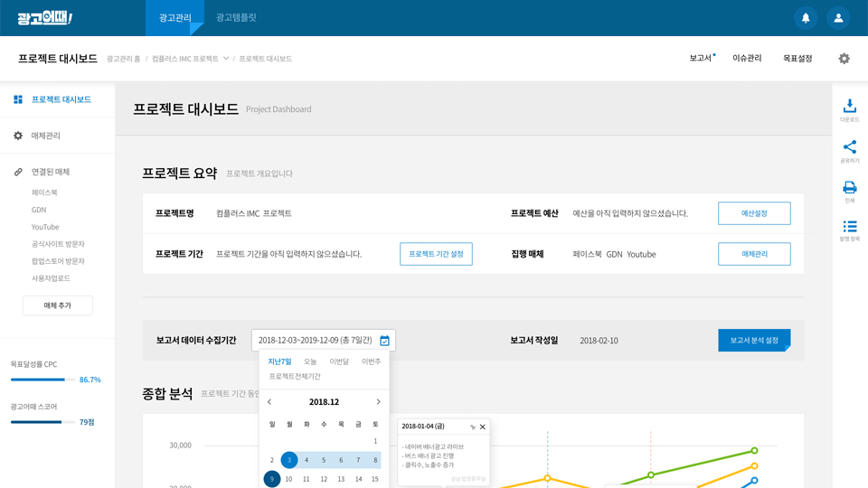Switch to the 광고관리 tab
868x488 pixels.
pos(175,18)
